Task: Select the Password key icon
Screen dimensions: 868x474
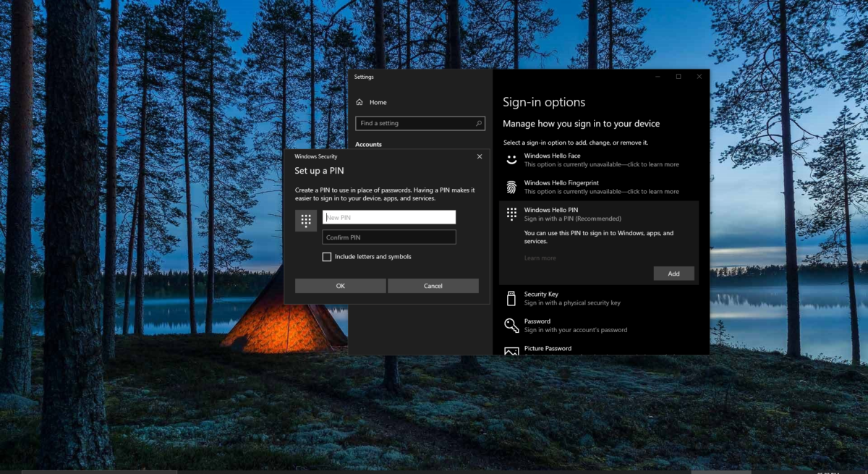Action: click(512, 325)
